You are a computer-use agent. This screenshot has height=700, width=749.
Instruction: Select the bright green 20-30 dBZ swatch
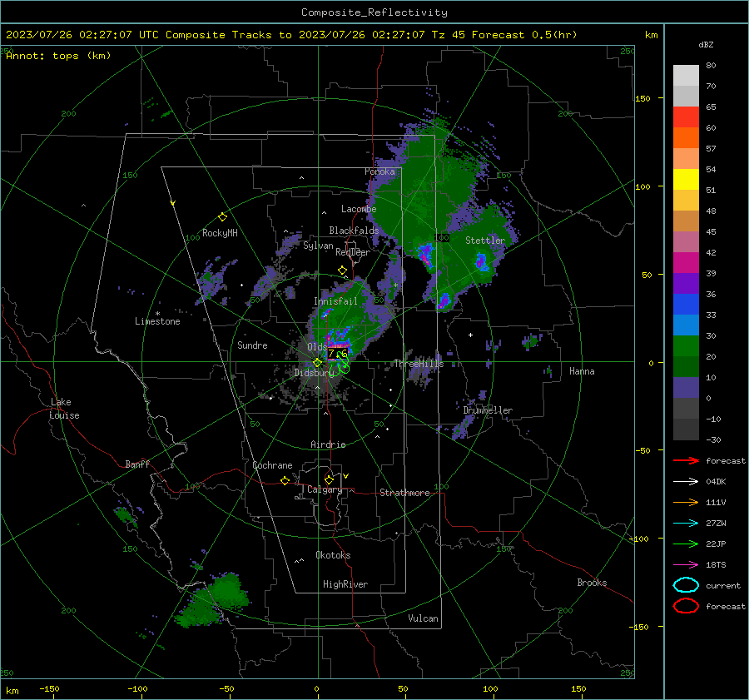[686, 346]
